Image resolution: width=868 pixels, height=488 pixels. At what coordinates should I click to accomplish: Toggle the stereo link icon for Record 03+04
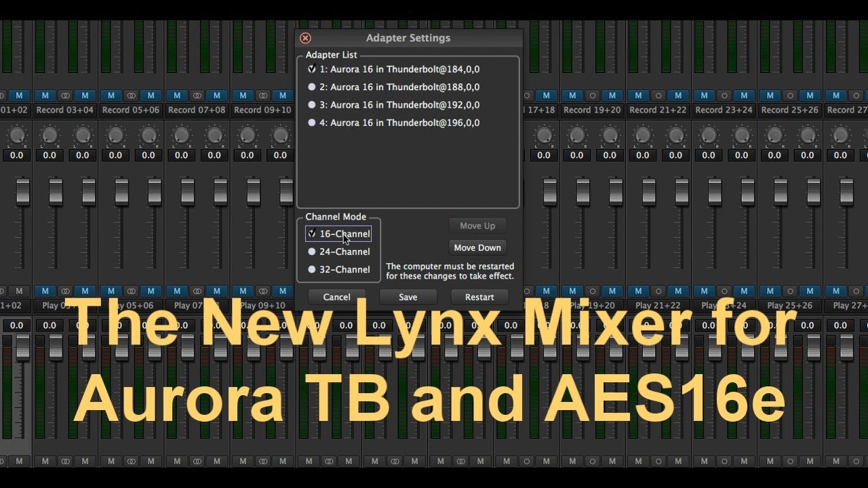pyautogui.click(x=66, y=96)
